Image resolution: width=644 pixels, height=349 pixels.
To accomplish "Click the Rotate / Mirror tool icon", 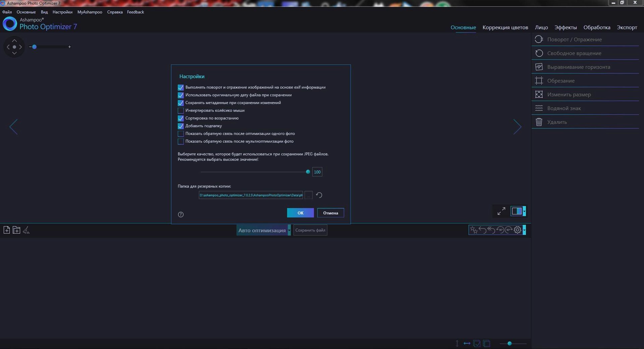I will [x=539, y=39].
